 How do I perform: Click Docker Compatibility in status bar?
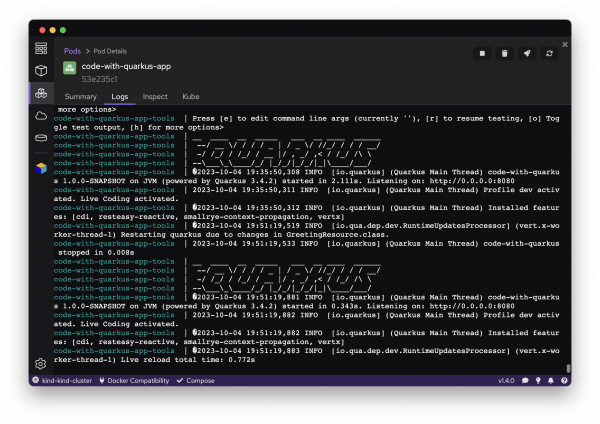click(136, 381)
